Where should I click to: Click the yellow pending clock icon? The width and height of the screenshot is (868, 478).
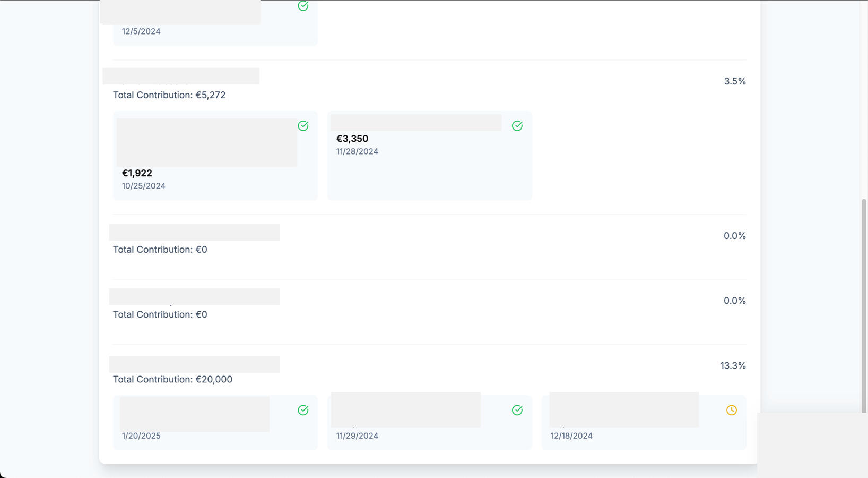click(x=731, y=410)
